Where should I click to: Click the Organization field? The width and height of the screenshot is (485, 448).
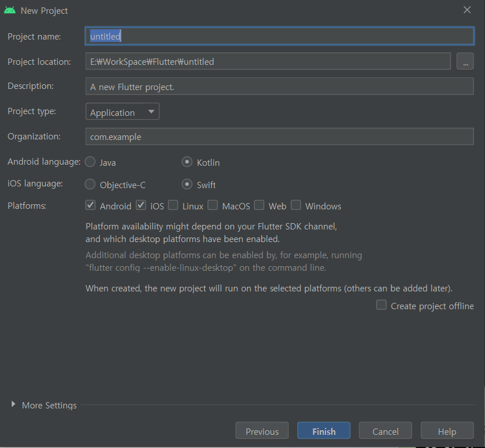tap(280, 137)
